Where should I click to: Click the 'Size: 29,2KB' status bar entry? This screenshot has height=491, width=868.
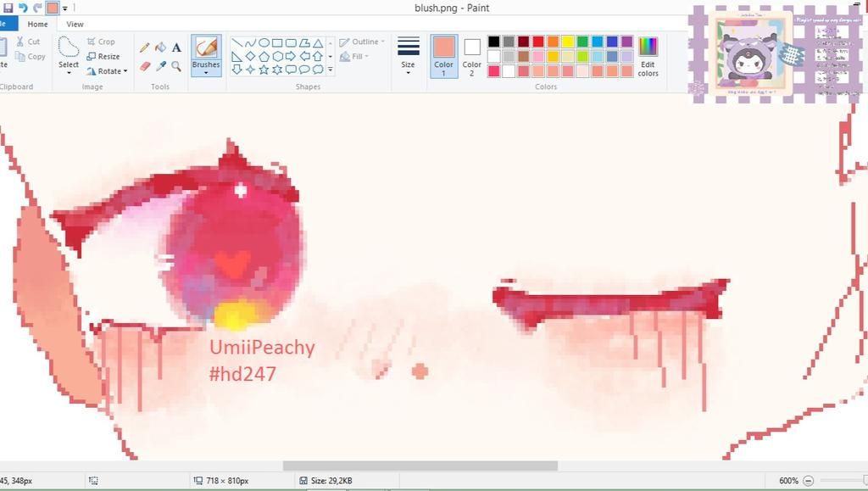point(325,481)
